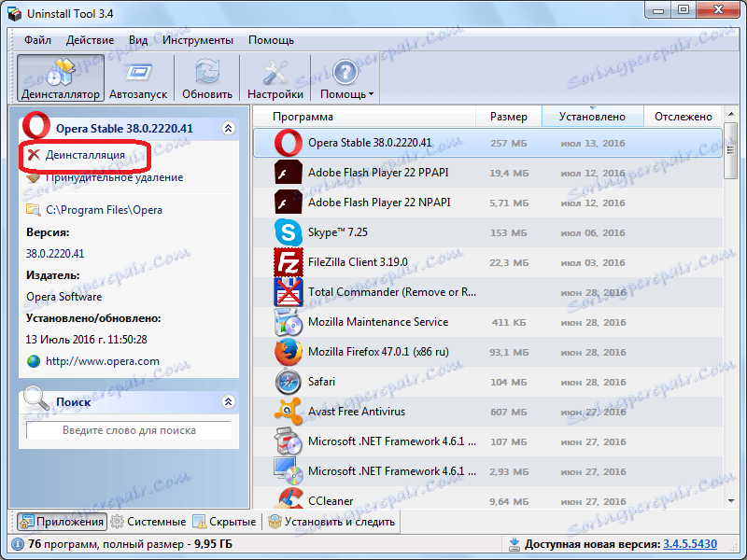Open the Помощь menu in the menu bar

click(x=271, y=40)
